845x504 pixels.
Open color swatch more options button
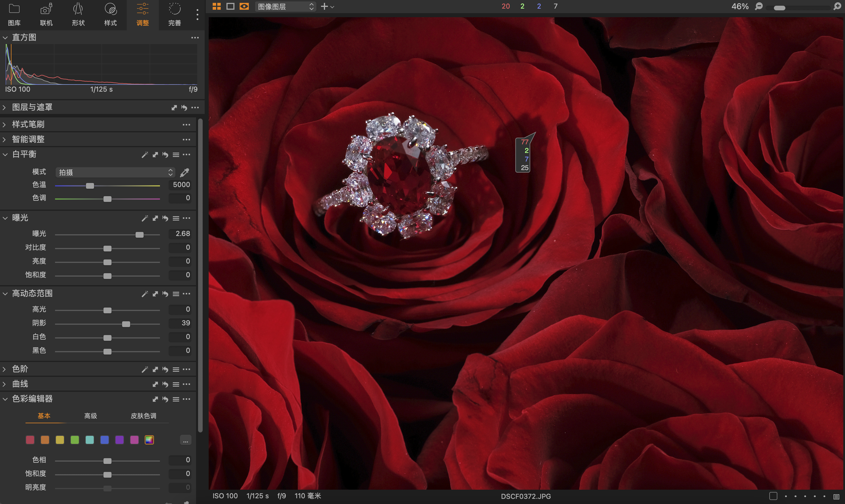(185, 440)
